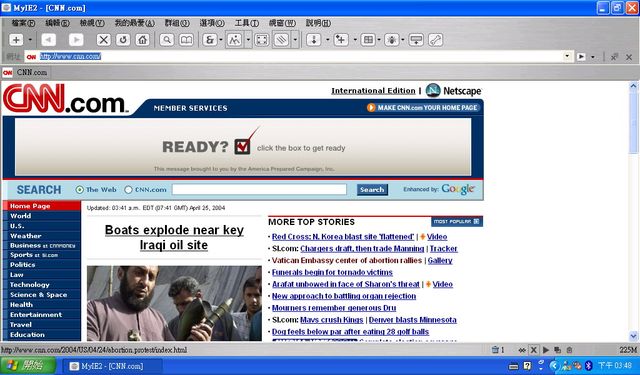Click the wrench toolbar icon
Viewport: 640px width, 375px height.
(436, 40)
